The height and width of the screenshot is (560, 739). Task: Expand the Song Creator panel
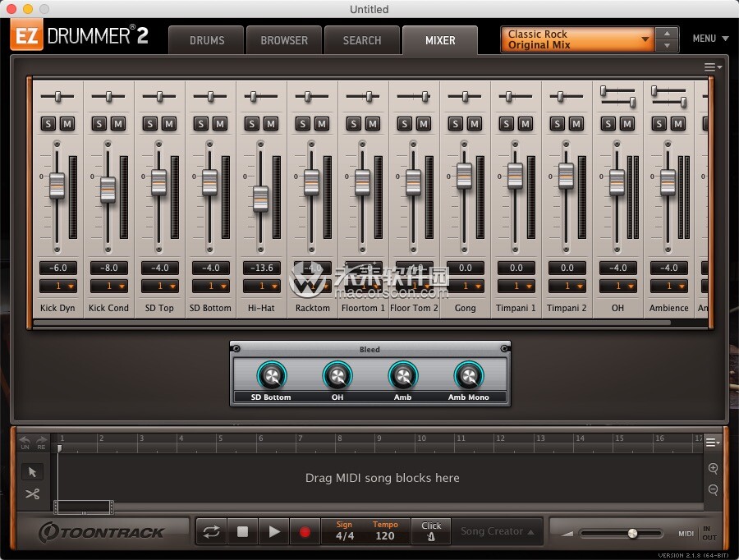[498, 531]
